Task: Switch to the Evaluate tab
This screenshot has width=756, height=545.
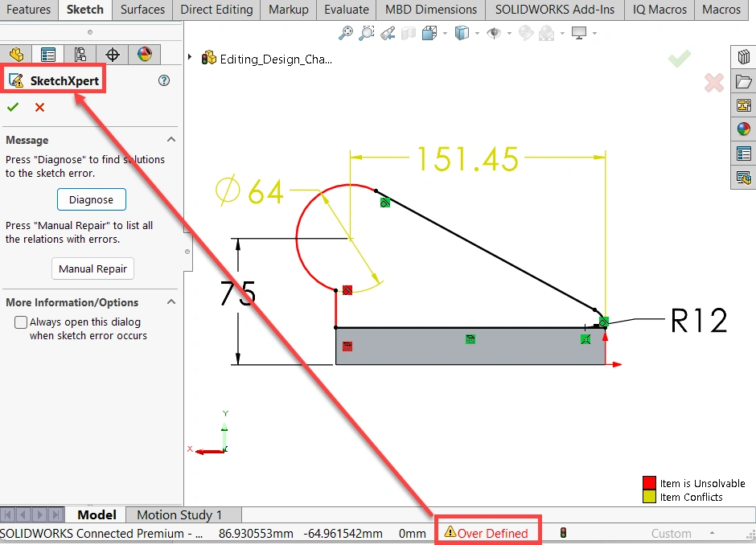Action: coord(347,9)
